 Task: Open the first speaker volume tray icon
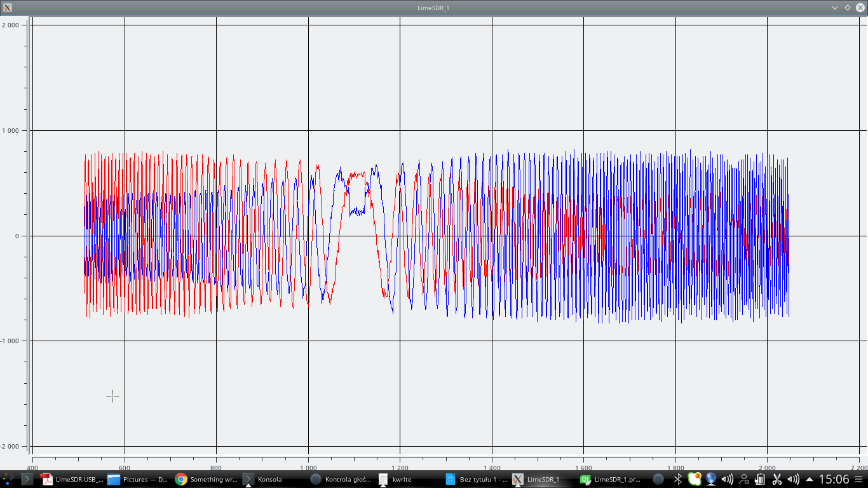click(728, 479)
